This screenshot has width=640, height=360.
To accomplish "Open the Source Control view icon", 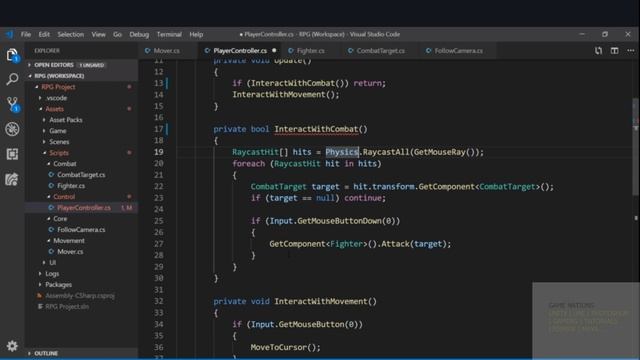I will point(12,104).
